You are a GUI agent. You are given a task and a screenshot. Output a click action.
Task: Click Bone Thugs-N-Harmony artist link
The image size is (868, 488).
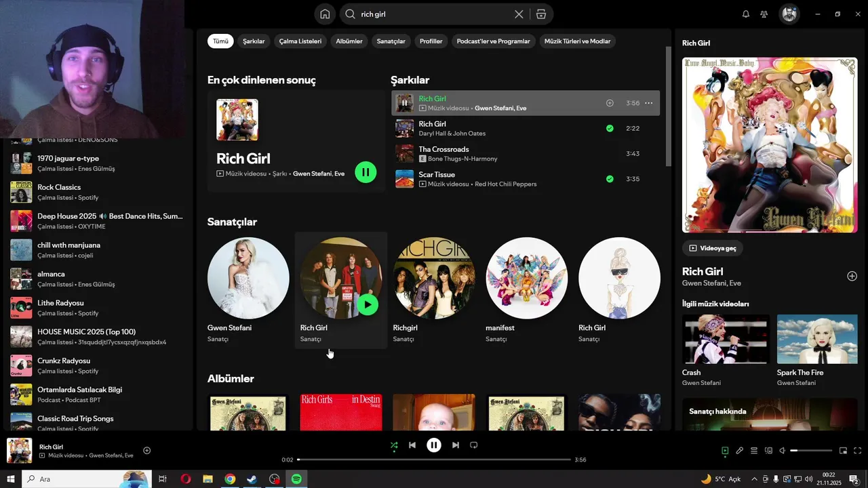click(x=462, y=159)
